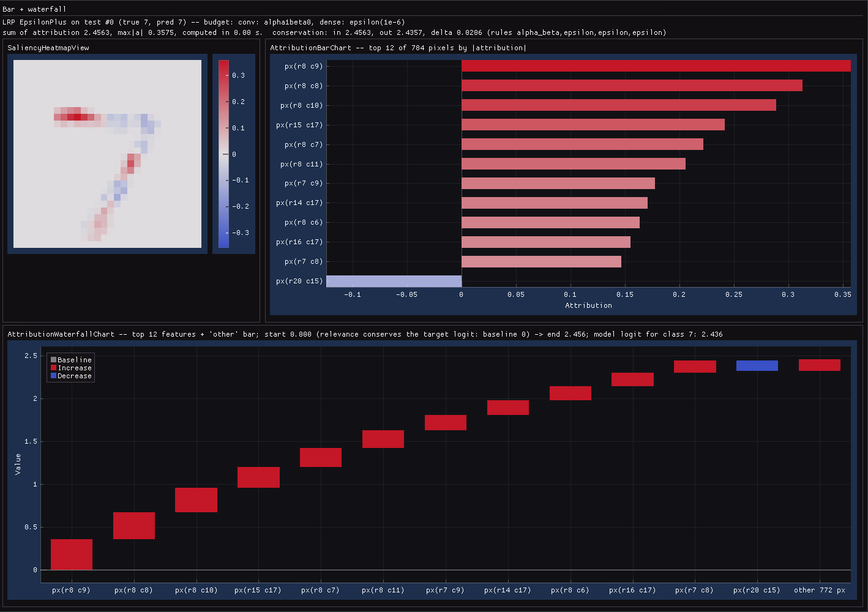This screenshot has height=612, width=868.
Task: Select the px(r7 c8) block in the waterfall chart
Action: (x=695, y=367)
